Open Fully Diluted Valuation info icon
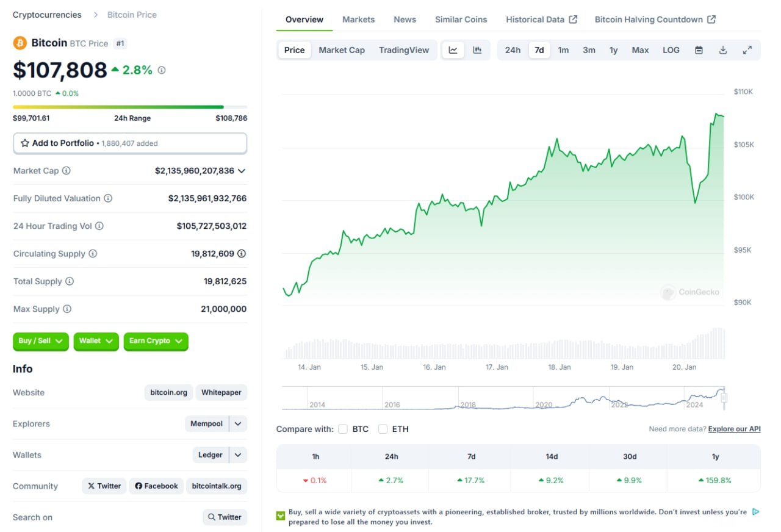This screenshot has height=532, width=781. (108, 198)
